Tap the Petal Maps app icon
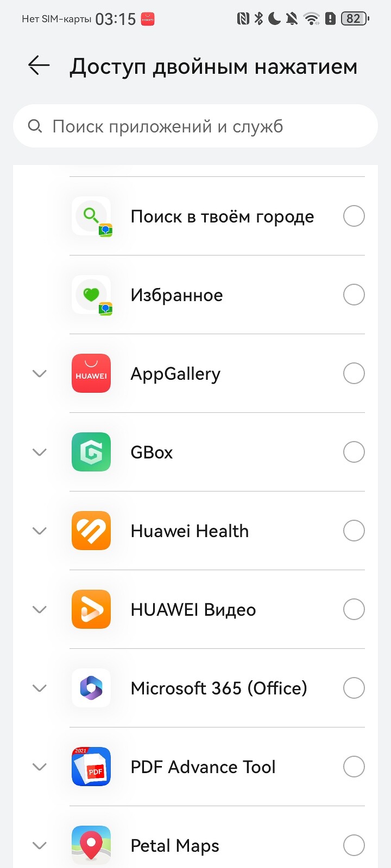Image resolution: width=391 pixels, height=868 pixels. (91, 845)
